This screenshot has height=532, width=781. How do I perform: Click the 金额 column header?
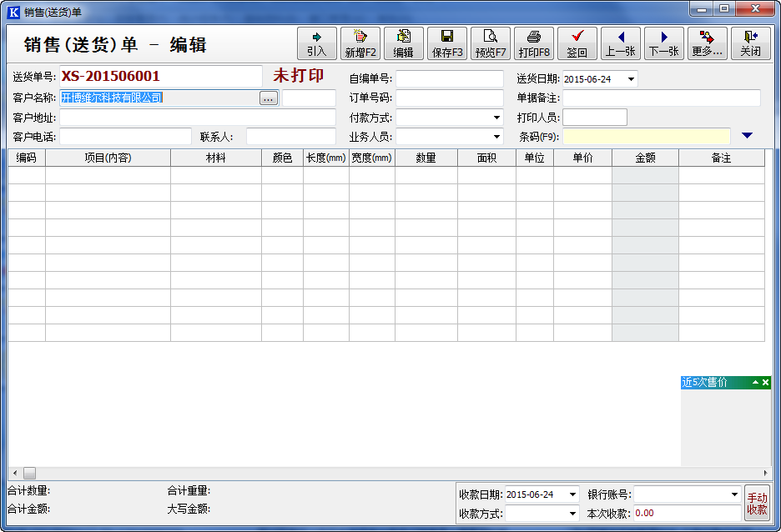pos(645,158)
